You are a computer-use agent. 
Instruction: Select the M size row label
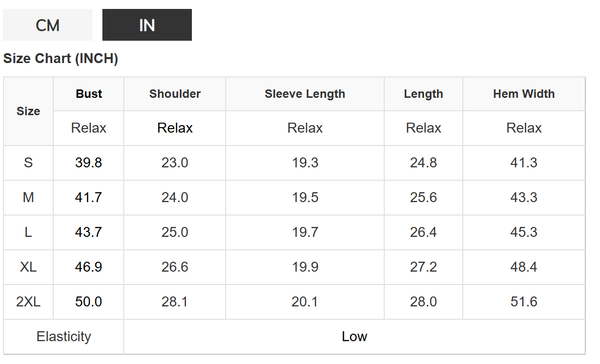28,198
